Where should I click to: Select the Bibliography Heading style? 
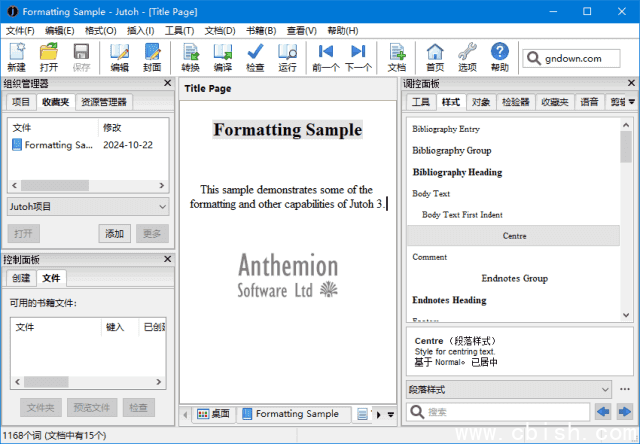point(457,172)
